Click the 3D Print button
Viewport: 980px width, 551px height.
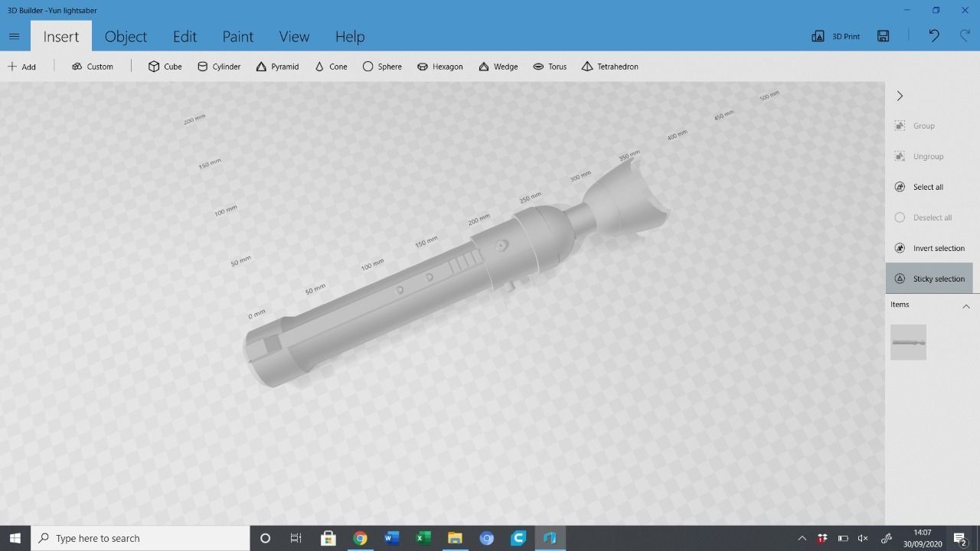(835, 36)
